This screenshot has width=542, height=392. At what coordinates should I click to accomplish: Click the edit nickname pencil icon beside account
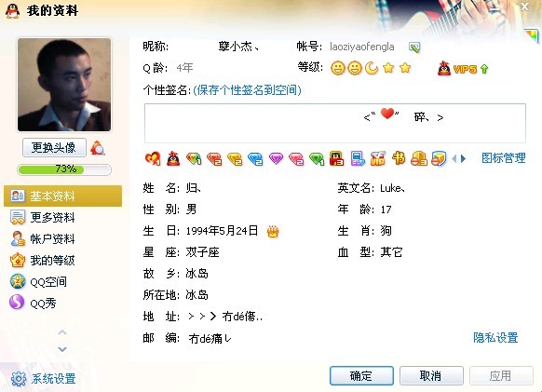[x=414, y=47]
